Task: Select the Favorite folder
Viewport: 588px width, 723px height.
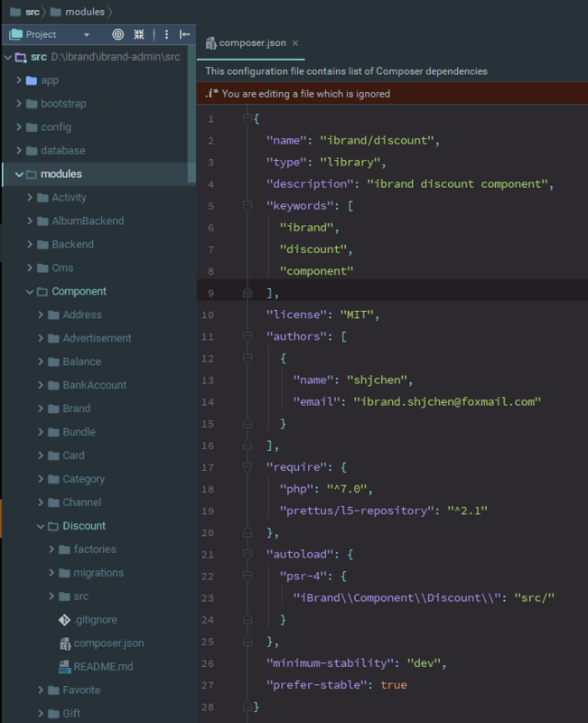Action: pyautogui.click(x=81, y=690)
